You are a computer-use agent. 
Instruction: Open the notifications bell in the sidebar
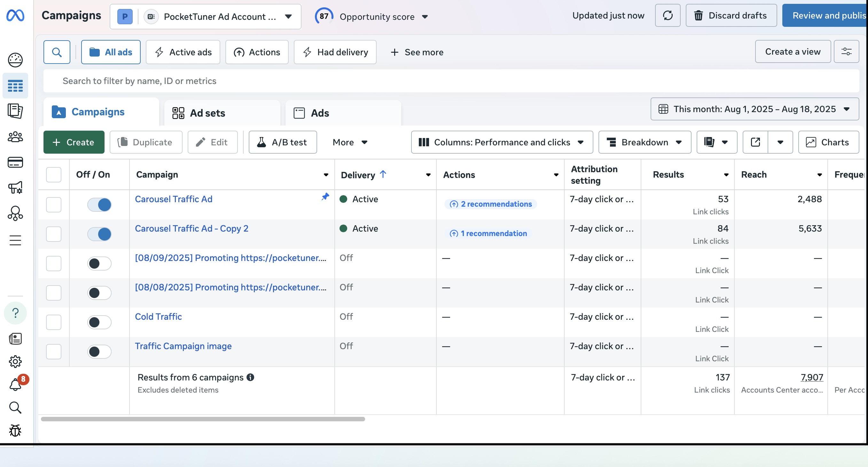(15, 385)
